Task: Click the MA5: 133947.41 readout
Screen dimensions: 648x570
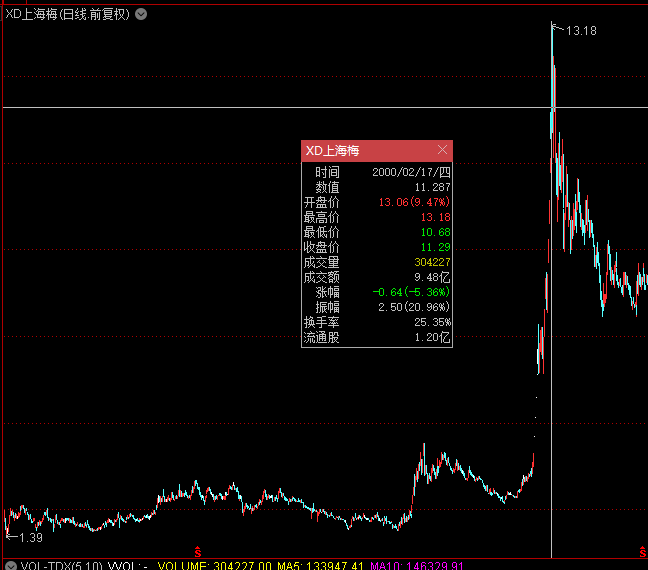Action: 320,565
